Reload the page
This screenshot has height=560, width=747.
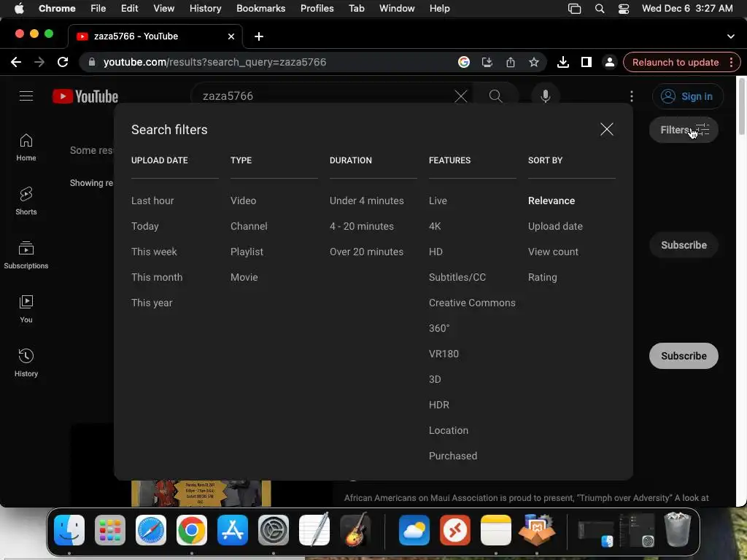pyautogui.click(x=63, y=63)
